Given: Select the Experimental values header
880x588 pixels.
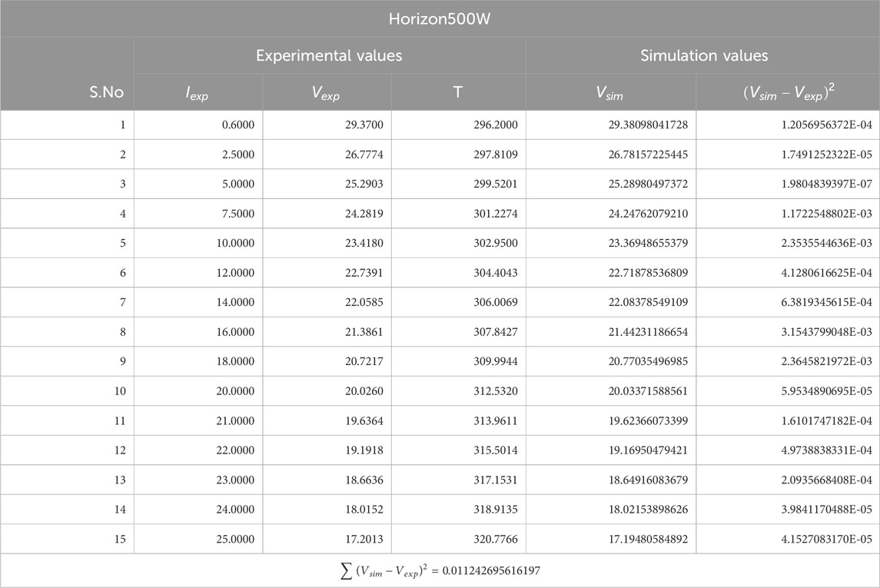Looking at the screenshot, I should point(329,55).
